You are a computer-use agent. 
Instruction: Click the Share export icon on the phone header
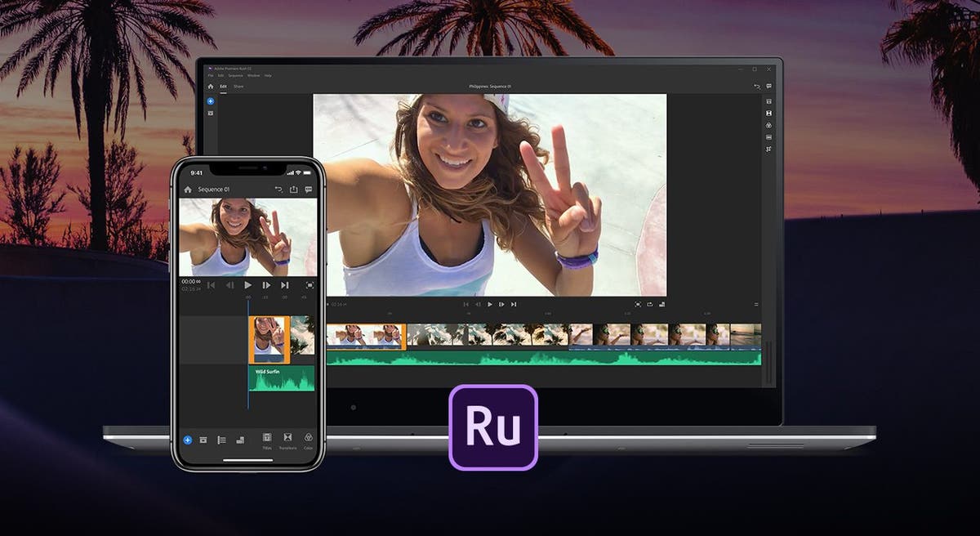(x=294, y=190)
